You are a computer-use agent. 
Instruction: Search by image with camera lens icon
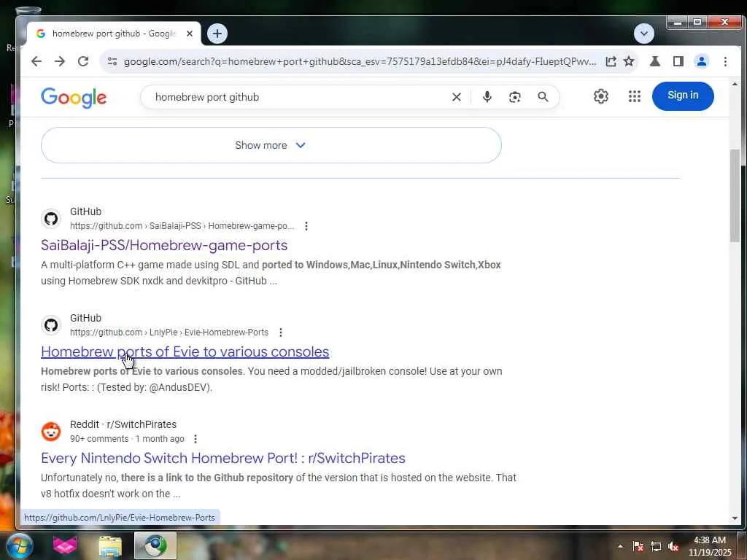tap(514, 97)
